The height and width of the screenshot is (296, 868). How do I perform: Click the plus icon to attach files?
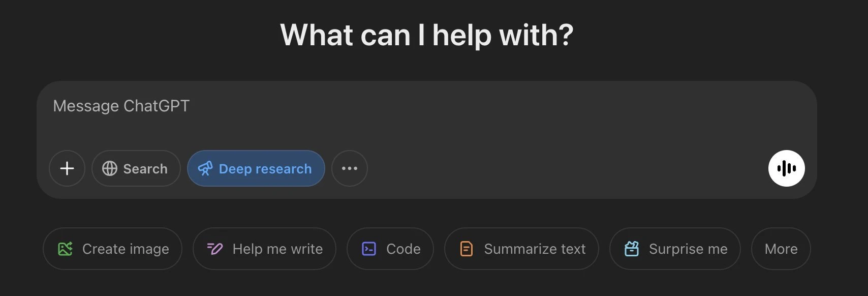coord(67,168)
